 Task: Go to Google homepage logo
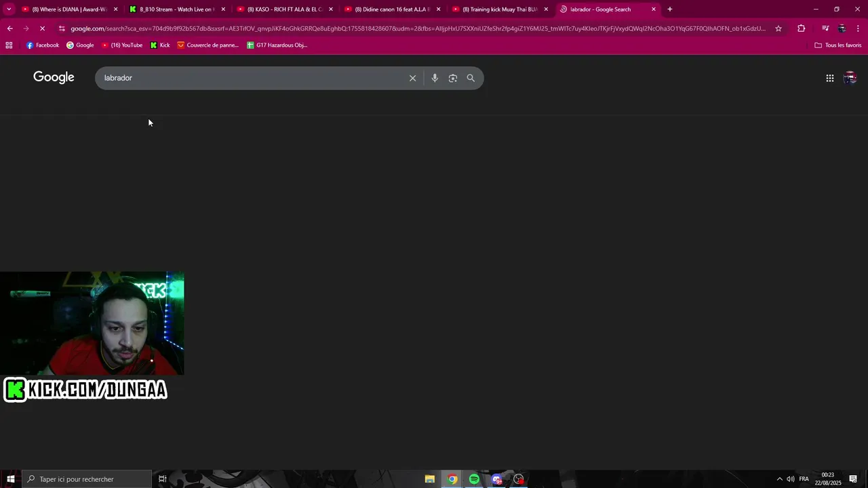click(x=54, y=77)
